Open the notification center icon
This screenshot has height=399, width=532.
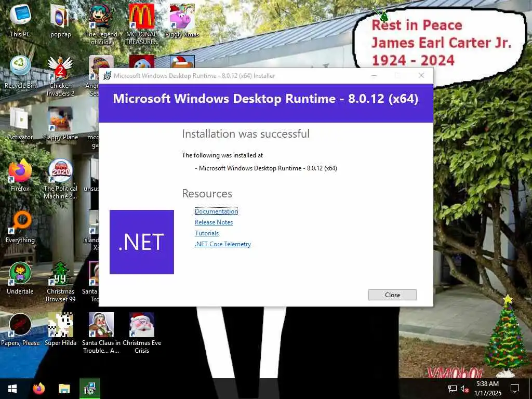(x=515, y=389)
